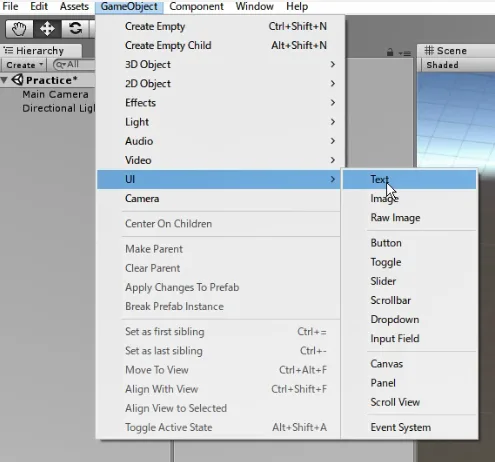Create an Event System object
The width and height of the screenshot is (495, 462).
409,428
